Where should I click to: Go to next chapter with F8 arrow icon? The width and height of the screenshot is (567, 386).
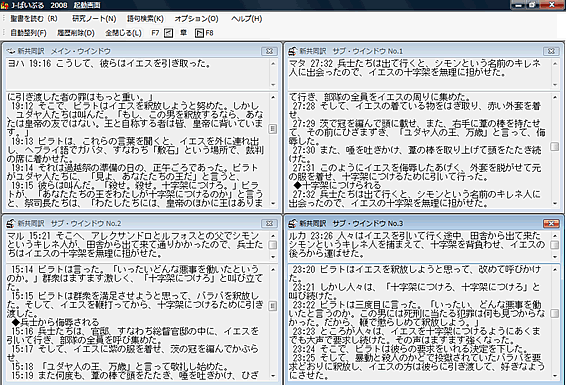coord(199,33)
